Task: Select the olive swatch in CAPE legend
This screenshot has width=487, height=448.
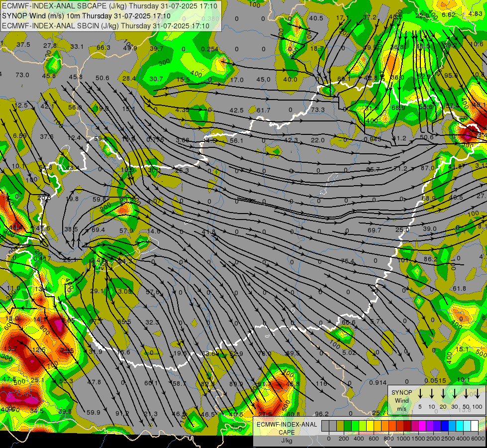Action: (340, 426)
